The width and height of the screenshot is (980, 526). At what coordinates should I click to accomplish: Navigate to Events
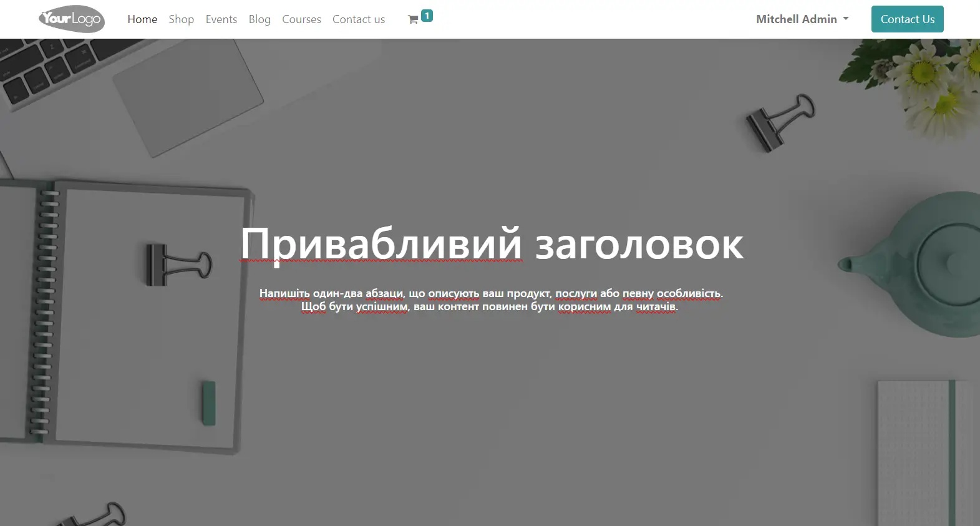tap(221, 19)
